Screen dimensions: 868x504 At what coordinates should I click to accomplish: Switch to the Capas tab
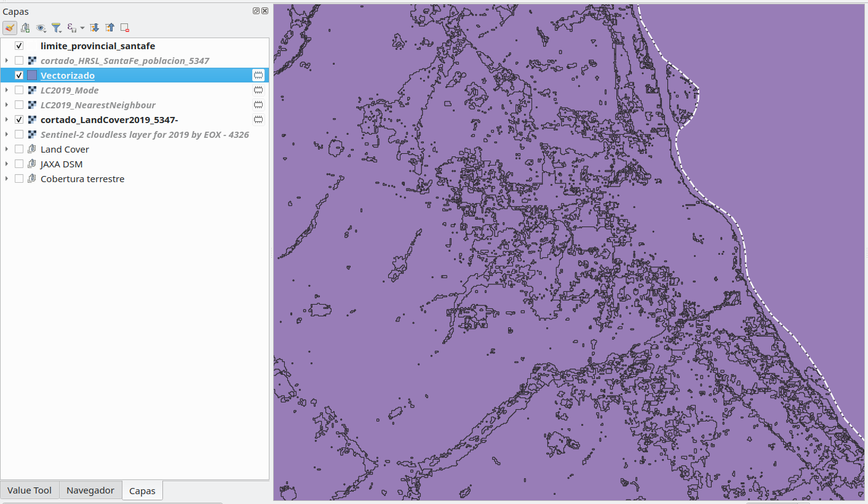point(143,490)
